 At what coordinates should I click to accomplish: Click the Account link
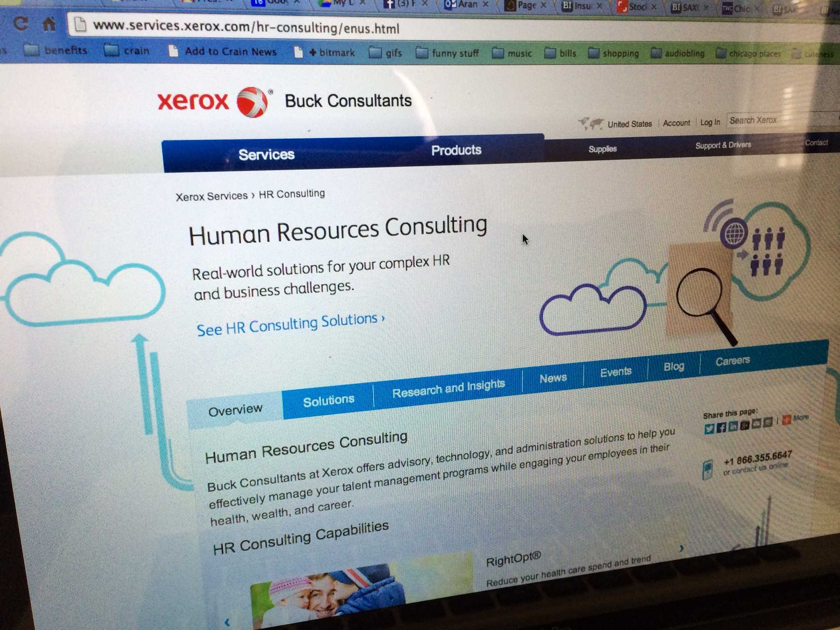[676, 123]
